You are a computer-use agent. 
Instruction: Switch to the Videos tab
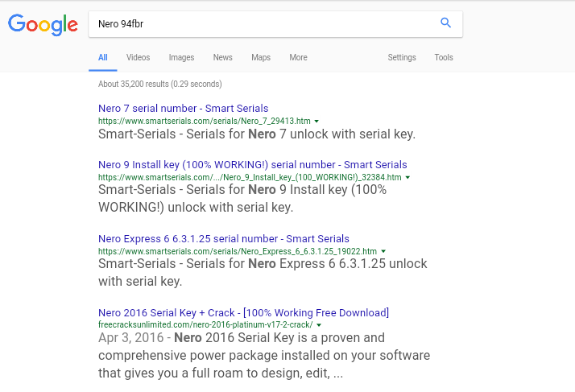(x=139, y=58)
